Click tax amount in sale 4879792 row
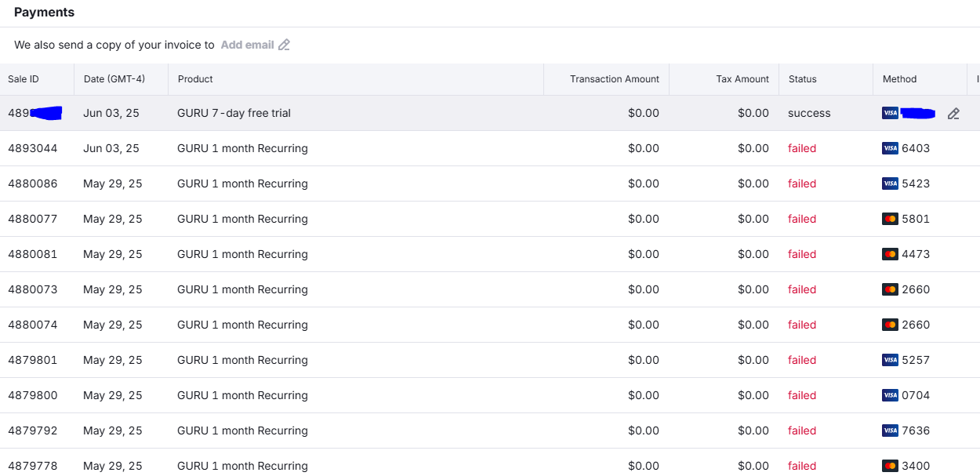 753,431
